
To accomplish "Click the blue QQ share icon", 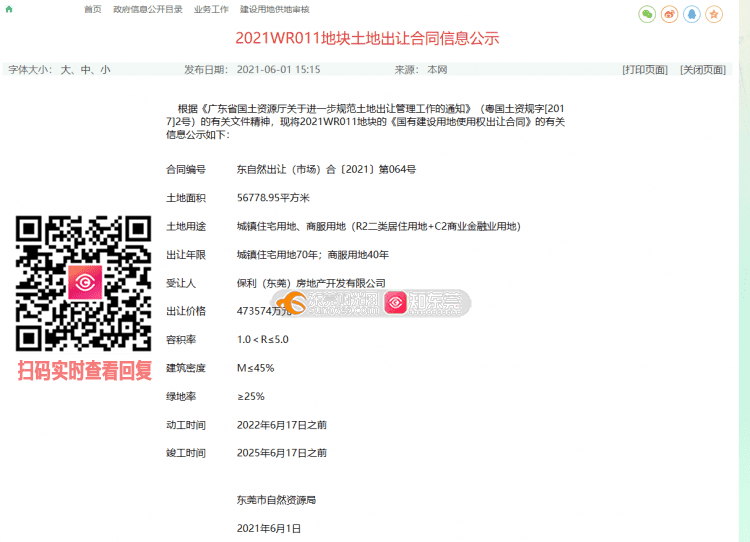I will [691, 14].
